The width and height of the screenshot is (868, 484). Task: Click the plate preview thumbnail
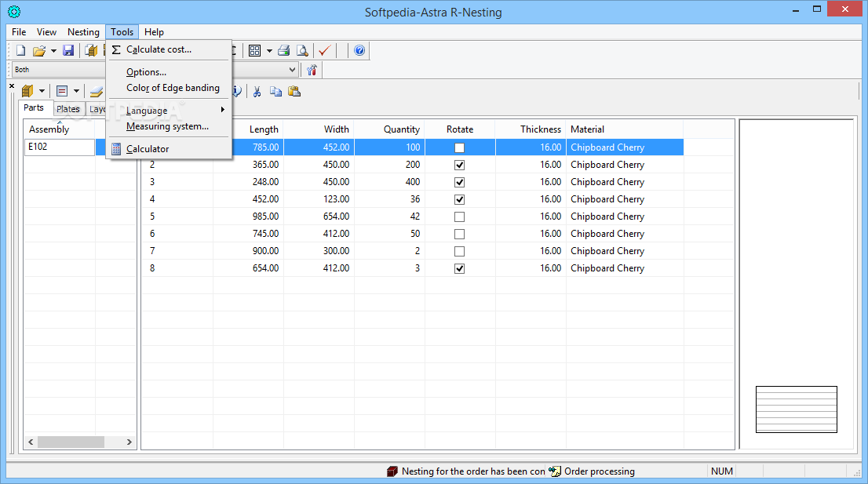coord(797,409)
